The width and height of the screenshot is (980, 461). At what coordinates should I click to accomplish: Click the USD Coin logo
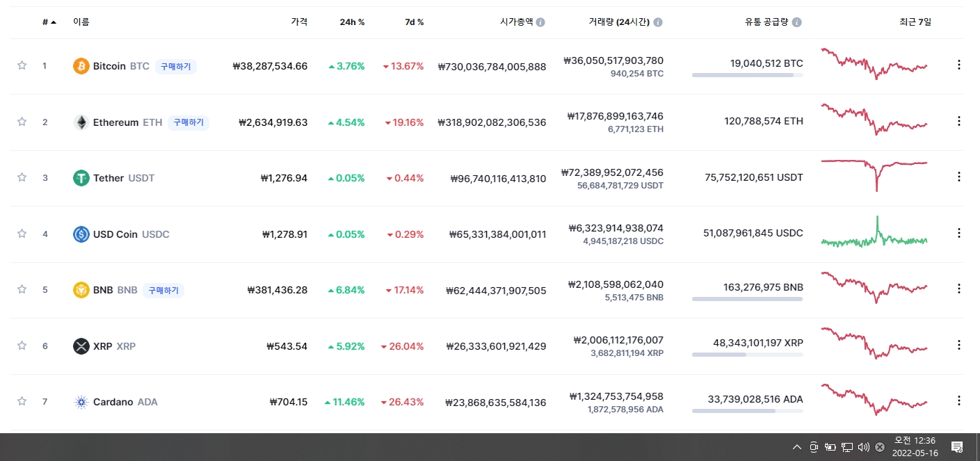[81, 234]
